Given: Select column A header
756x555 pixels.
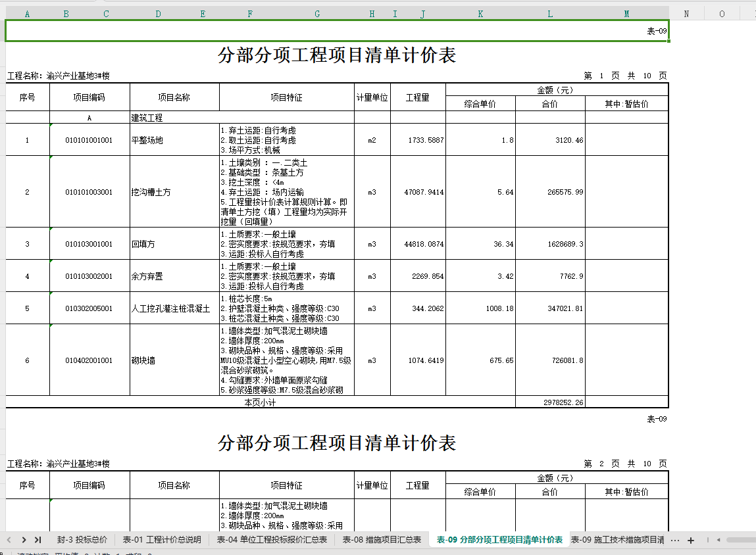Looking at the screenshot, I should point(27,14).
